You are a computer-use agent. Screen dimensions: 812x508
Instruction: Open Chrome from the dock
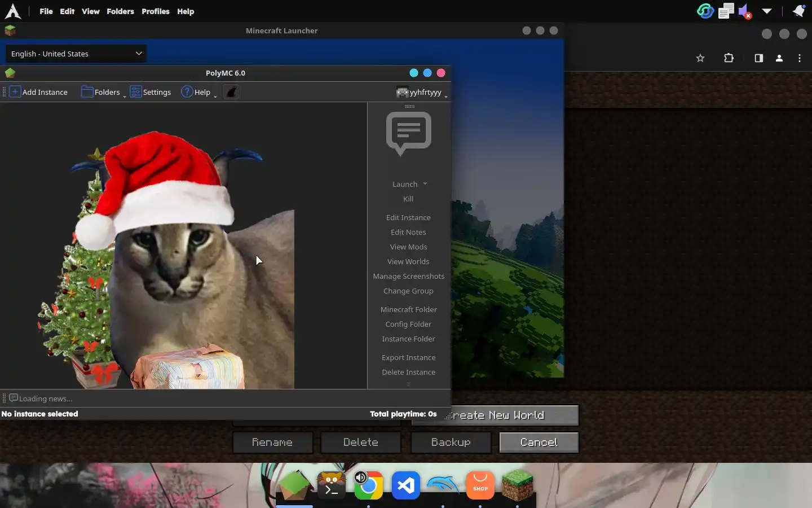368,485
